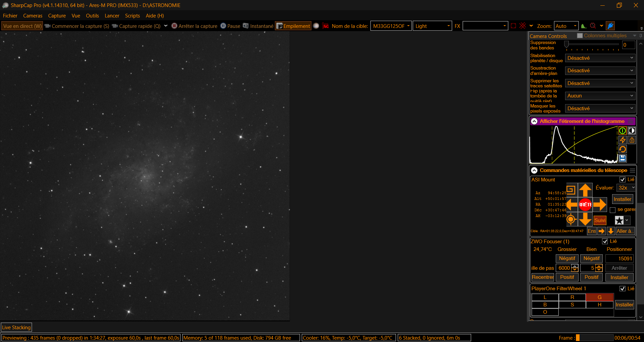Open the Stabilisation planète / disque dropdown
Screen dimensions: 644x342
(600, 58)
